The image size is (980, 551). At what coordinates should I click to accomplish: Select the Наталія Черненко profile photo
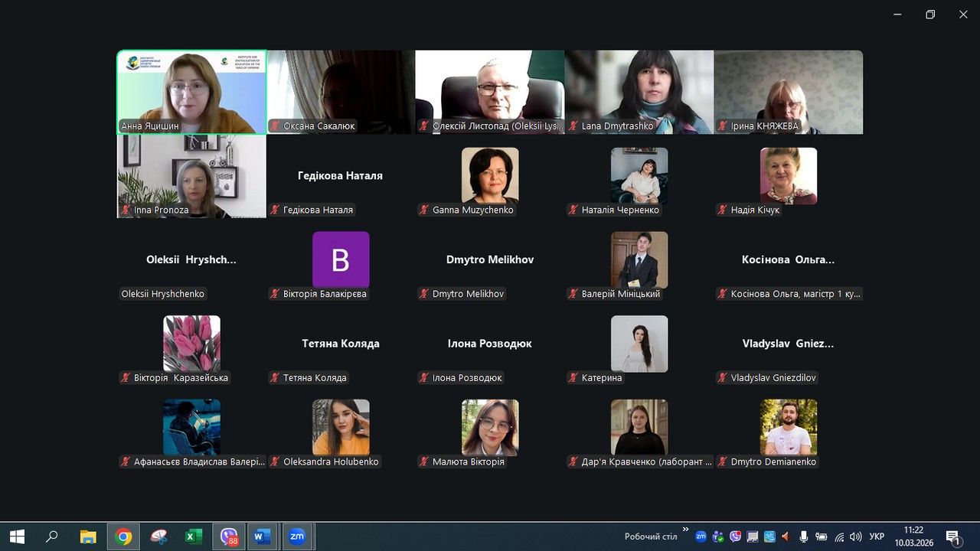click(x=639, y=175)
